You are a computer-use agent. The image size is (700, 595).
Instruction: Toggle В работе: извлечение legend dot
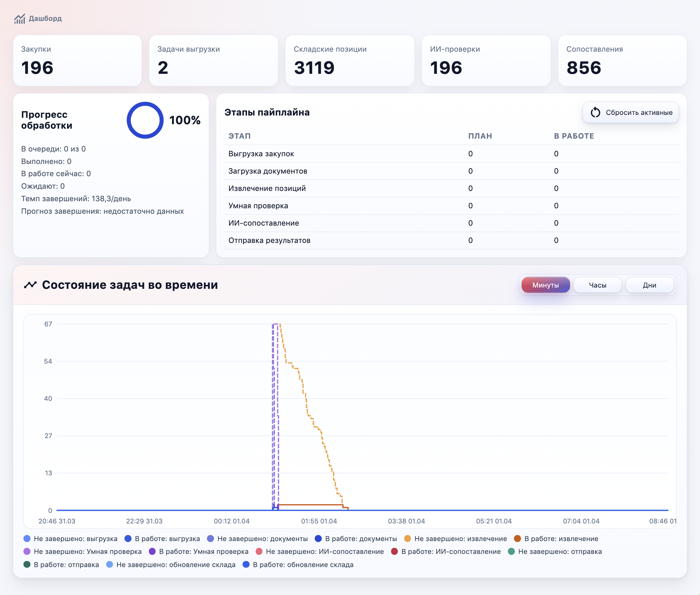coord(517,539)
